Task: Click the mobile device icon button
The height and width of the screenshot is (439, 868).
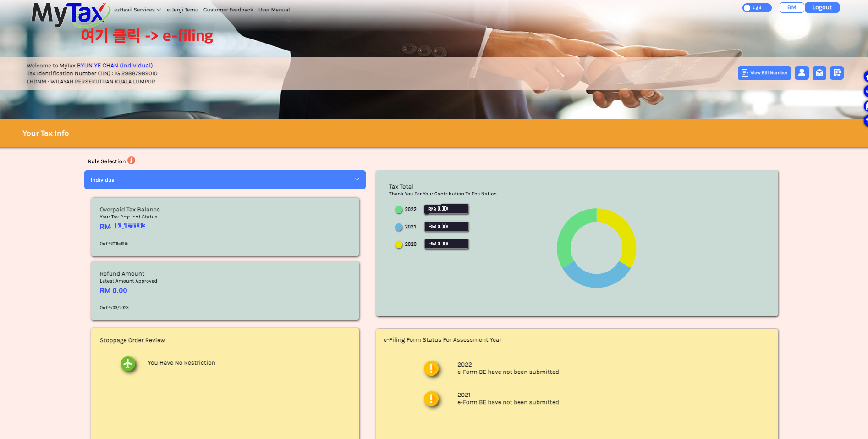Action: click(x=837, y=73)
